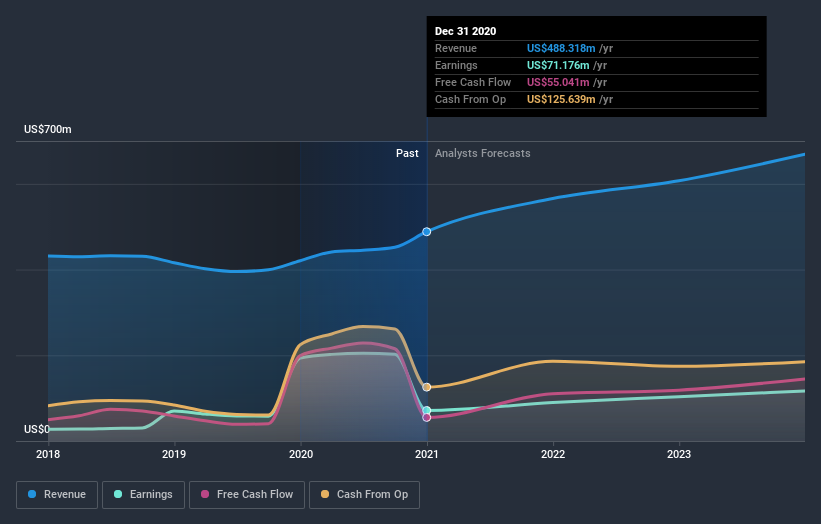Toggle the Free Cash Flow legend button

coord(247,495)
